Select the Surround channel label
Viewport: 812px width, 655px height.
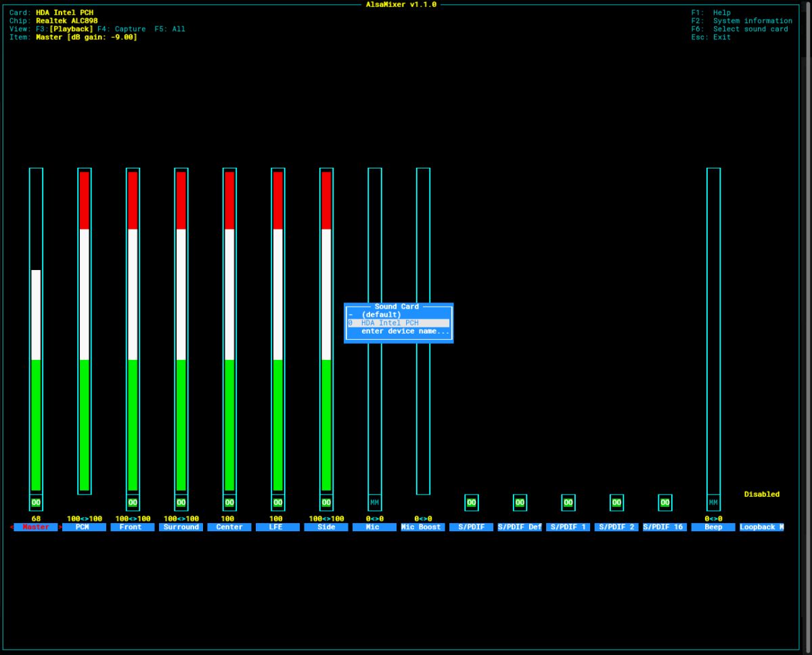(x=181, y=527)
